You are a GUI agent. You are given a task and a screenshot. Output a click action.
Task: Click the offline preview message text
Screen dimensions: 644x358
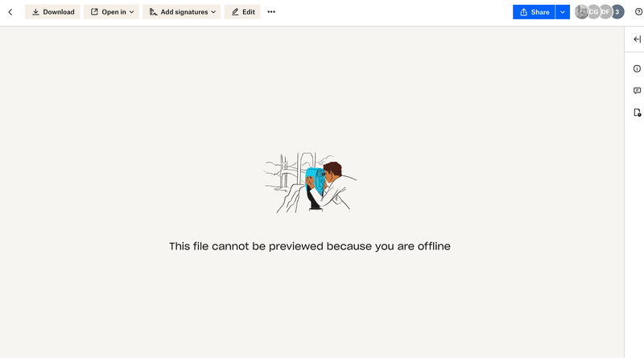pos(310,246)
